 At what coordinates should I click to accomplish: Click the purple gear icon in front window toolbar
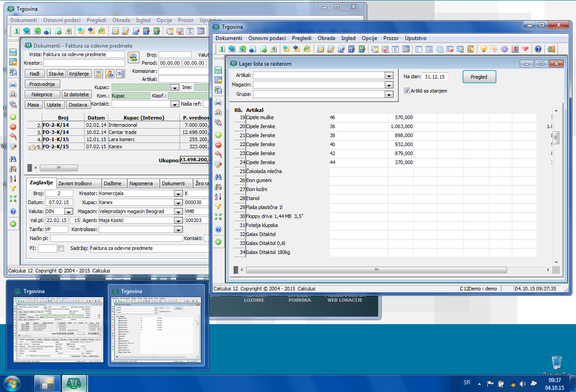pyautogui.click(x=504, y=49)
